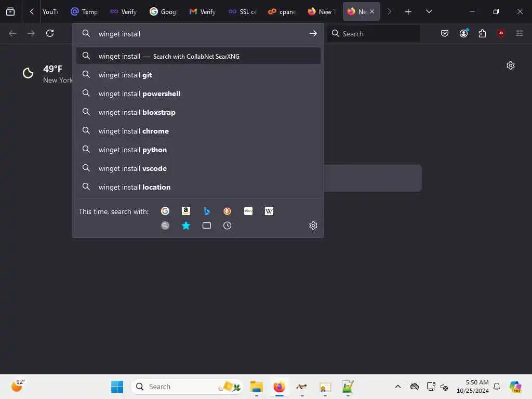Image resolution: width=532 pixels, height=399 pixels.
Task: Open Copilot preview icon in taskbar
Action: tap(515, 387)
